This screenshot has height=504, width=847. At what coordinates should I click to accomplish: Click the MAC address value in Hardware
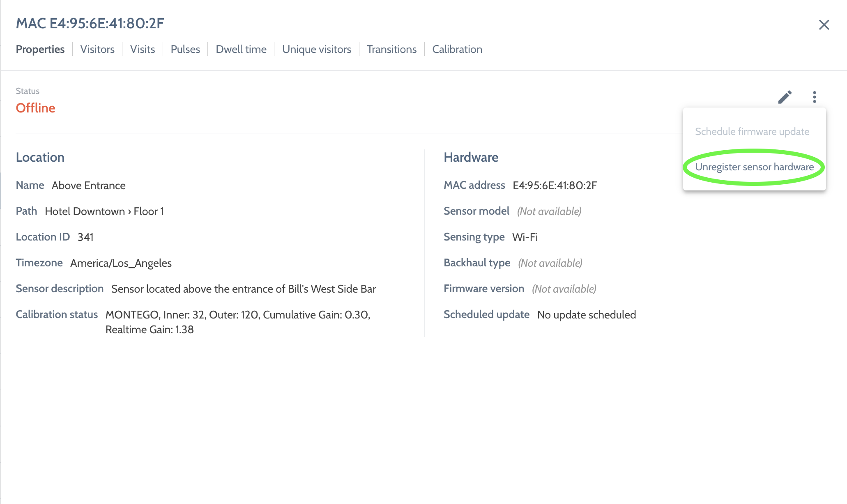click(x=555, y=186)
